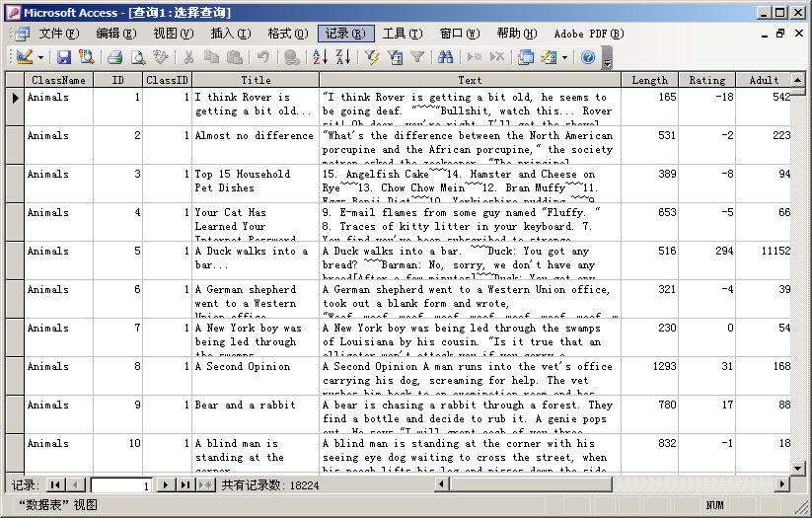The width and height of the screenshot is (812, 518).
Task: Go to first record navigation button
Action: 55,485
